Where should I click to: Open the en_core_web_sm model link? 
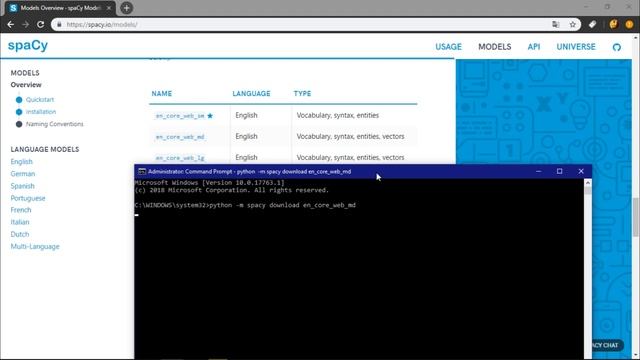click(180, 116)
